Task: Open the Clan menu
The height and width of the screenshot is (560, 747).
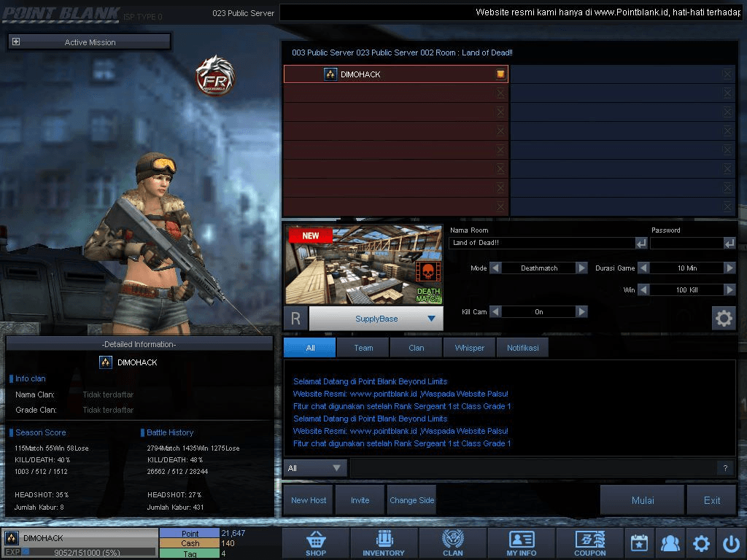Action: (x=452, y=543)
